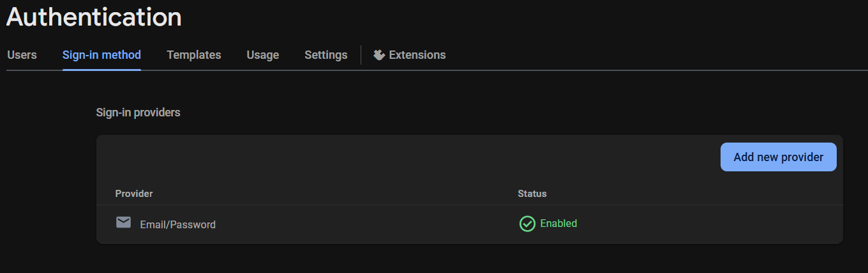The width and height of the screenshot is (868, 273).
Task: Open the Extensions tab label
Action: pos(417,55)
